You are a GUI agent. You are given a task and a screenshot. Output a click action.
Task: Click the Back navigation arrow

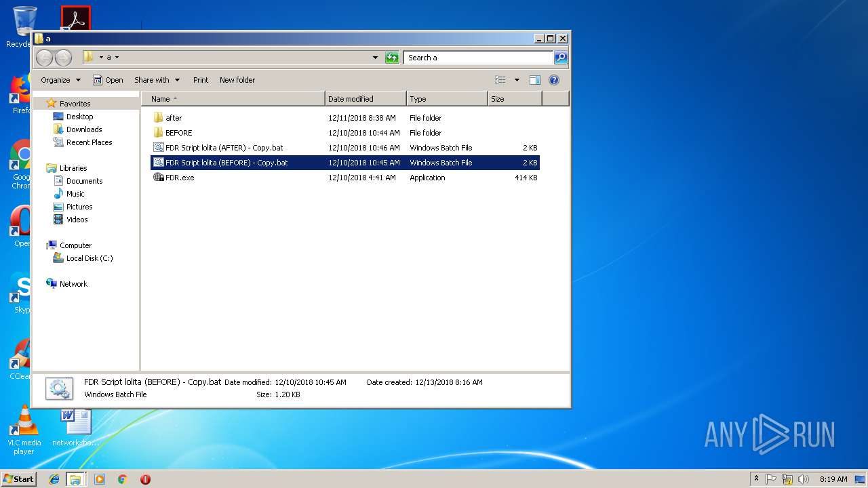[44, 58]
